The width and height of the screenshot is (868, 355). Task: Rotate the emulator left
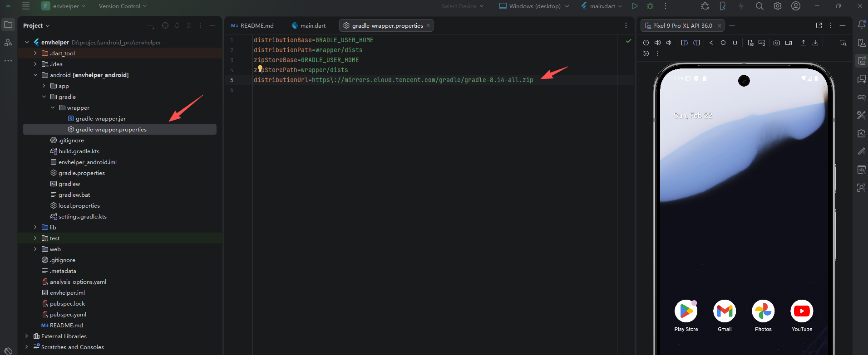685,43
